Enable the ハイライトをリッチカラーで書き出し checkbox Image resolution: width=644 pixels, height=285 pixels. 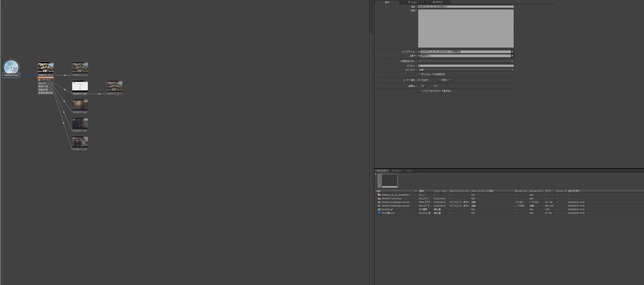coord(419,91)
